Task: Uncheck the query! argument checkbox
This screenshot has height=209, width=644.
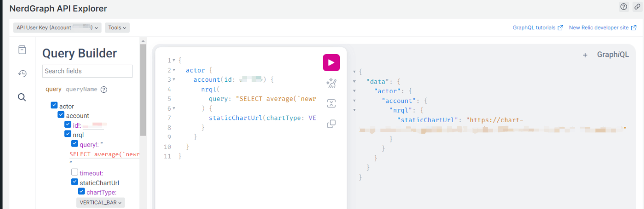Action: [x=75, y=144]
